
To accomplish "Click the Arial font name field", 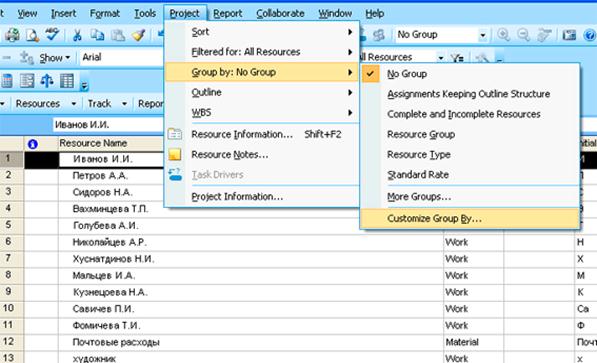I will (122, 57).
